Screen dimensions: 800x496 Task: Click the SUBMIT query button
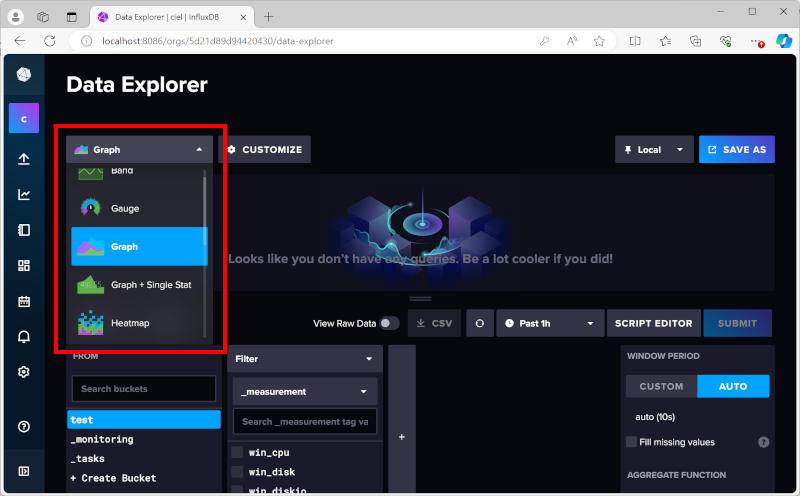[737, 323]
